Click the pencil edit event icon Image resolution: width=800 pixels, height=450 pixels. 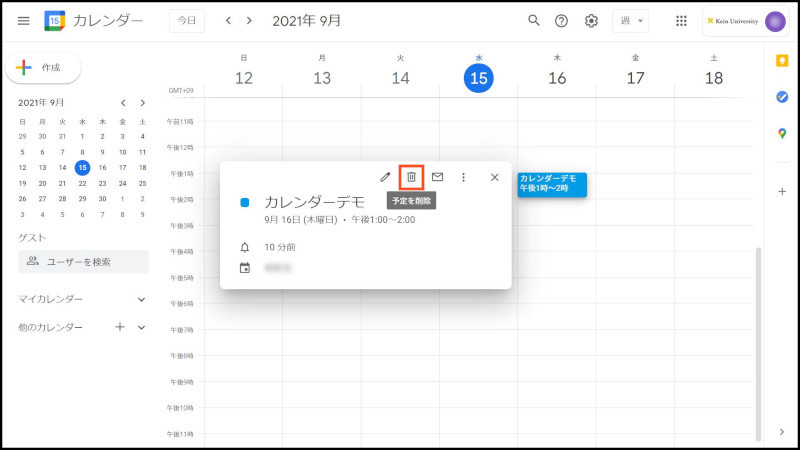385,177
